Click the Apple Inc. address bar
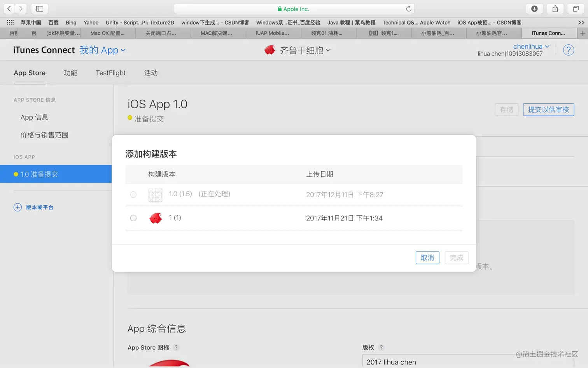 [294, 9]
